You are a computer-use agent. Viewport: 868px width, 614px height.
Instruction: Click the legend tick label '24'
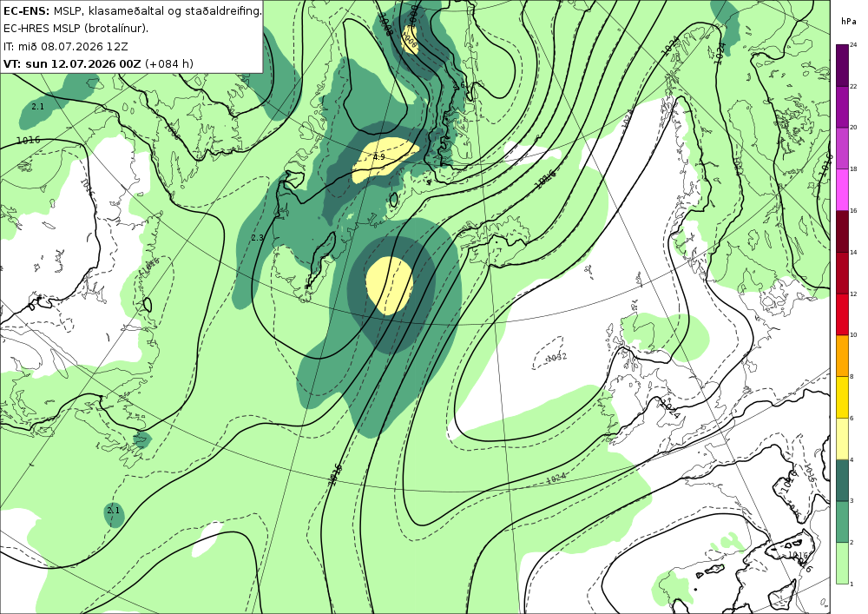[x=853, y=45]
